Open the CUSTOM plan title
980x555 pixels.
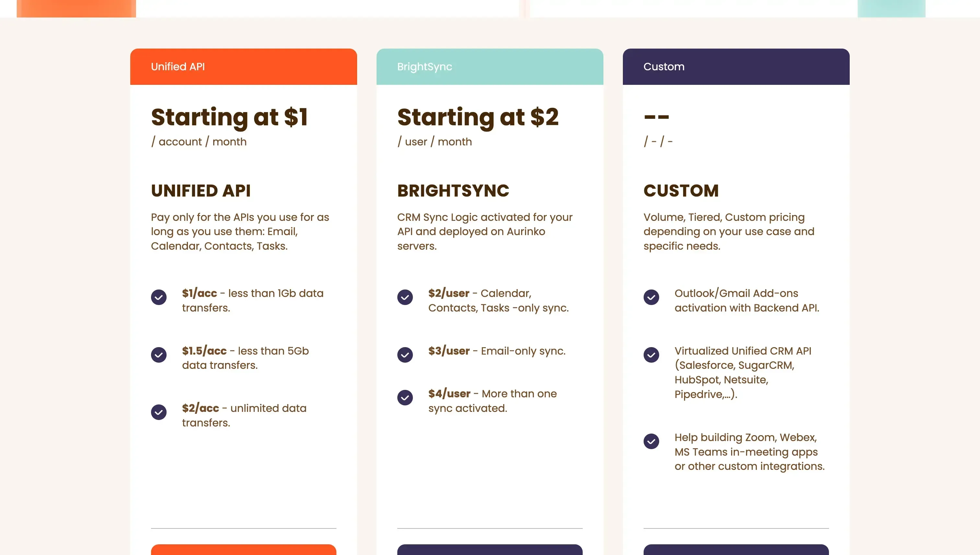point(681,191)
